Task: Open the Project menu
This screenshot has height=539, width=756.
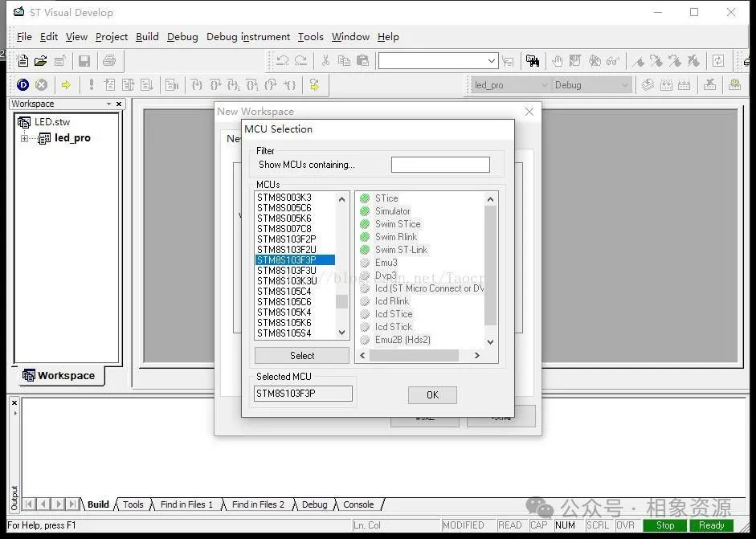Action: click(112, 37)
